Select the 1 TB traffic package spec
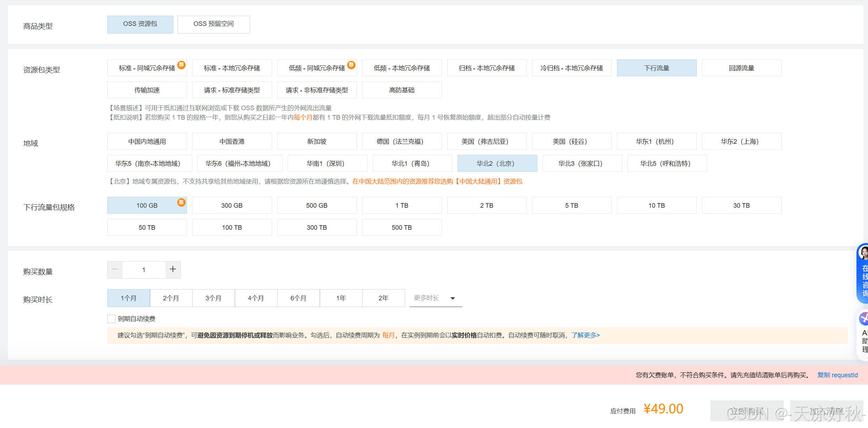Viewport: 868px width, 428px height. (x=402, y=206)
